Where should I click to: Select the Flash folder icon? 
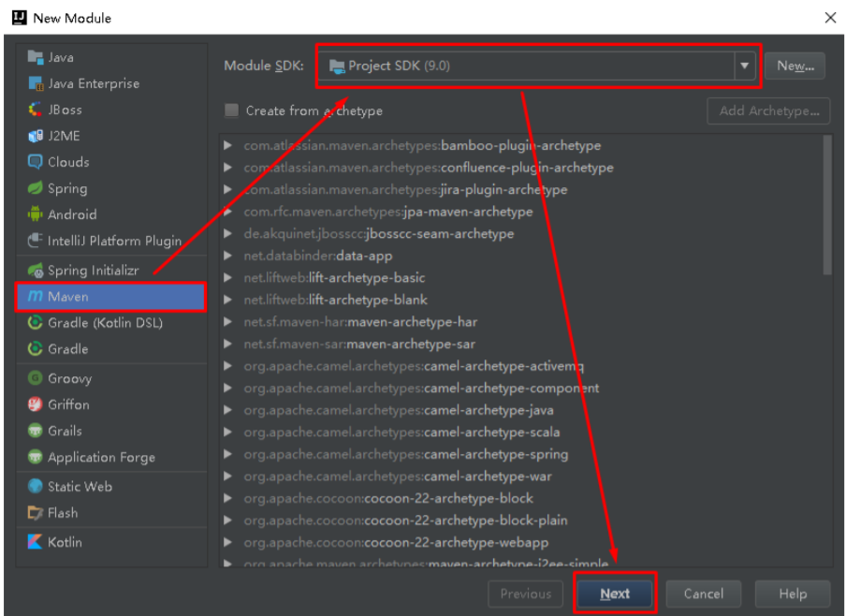pyautogui.click(x=35, y=513)
